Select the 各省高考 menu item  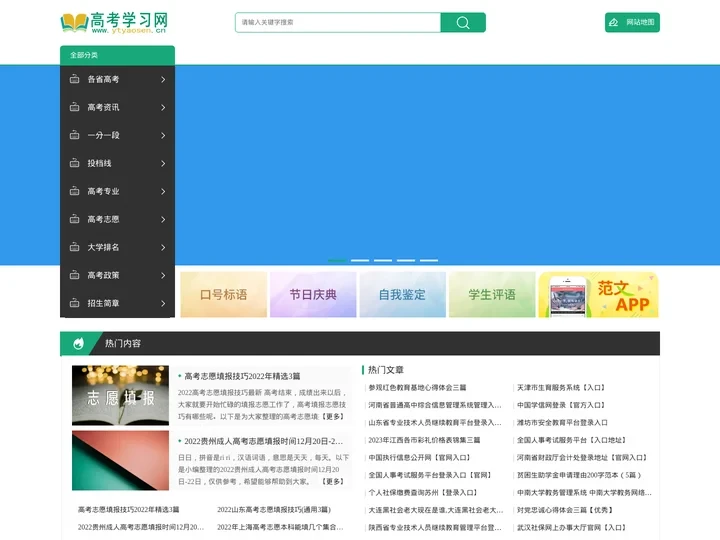[x=117, y=79]
